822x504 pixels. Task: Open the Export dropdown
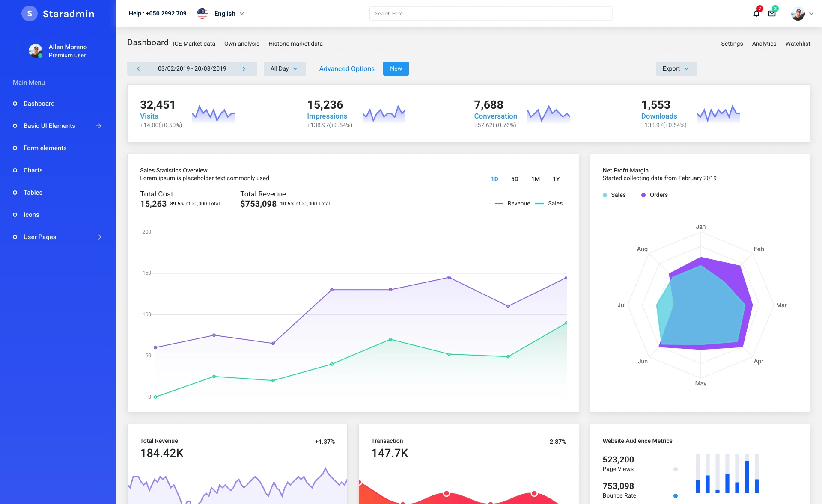click(676, 69)
